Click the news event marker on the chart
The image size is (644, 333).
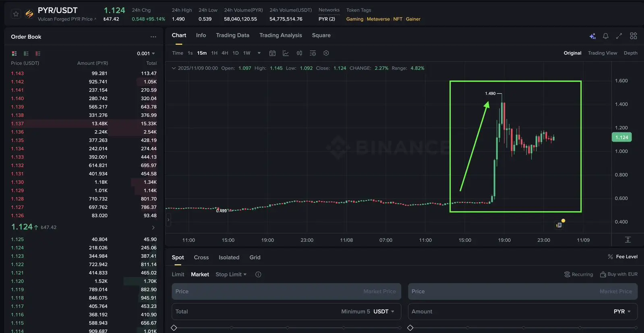559,225
